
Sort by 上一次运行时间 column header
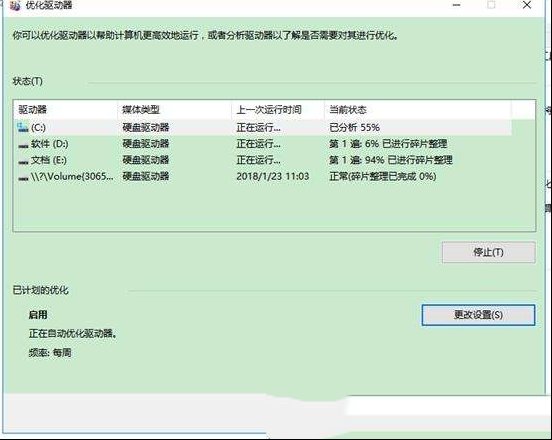coord(278,110)
